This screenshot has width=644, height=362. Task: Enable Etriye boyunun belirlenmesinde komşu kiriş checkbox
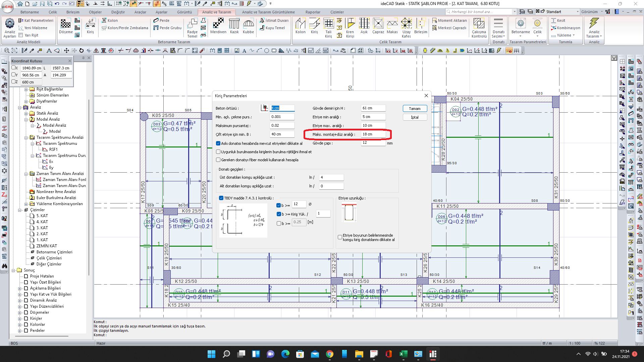[340, 237]
